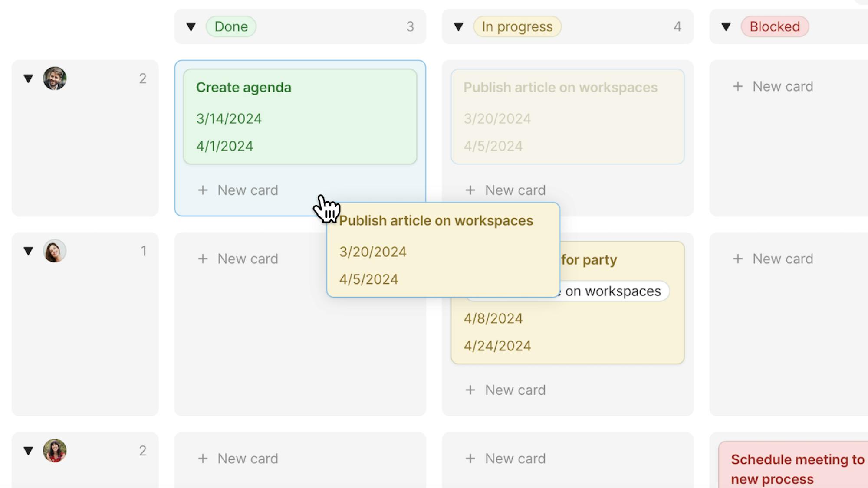Collapse the third avatar's swimlane row
The width and height of the screenshot is (868, 488).
click(x=28, y=451)
